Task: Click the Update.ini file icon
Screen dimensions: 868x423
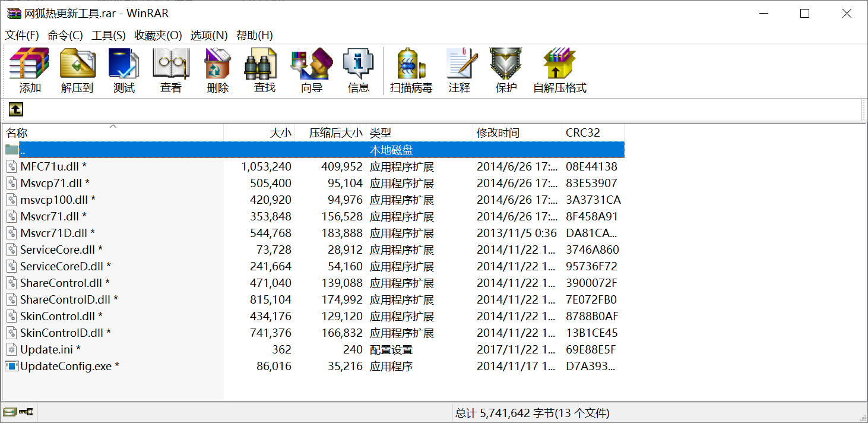Action: click(12, 349)
